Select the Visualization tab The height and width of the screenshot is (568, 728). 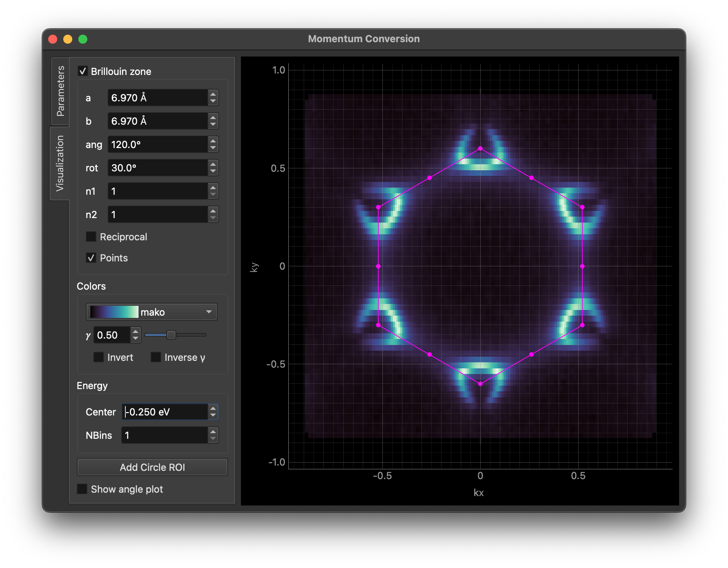point(60,163)
